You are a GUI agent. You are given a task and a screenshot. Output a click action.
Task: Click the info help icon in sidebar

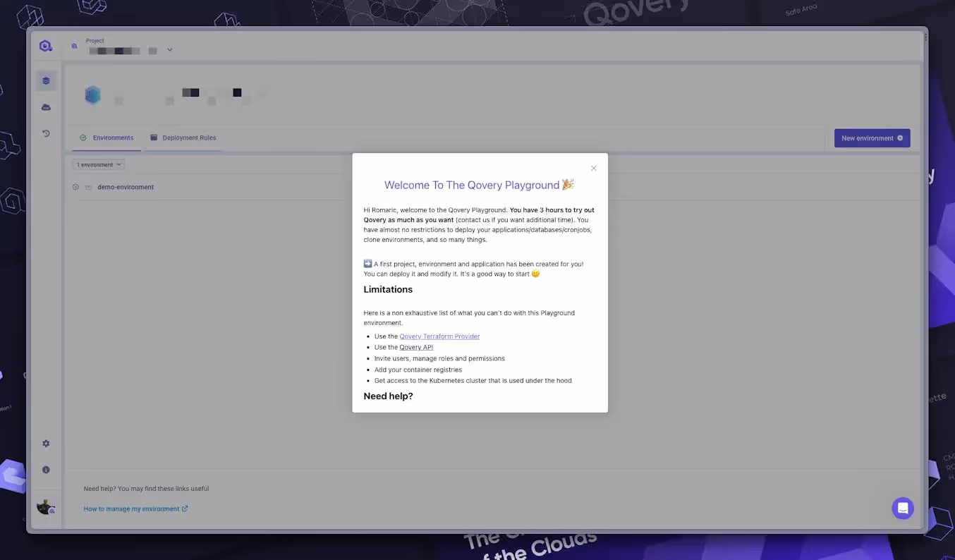[46, 470]
